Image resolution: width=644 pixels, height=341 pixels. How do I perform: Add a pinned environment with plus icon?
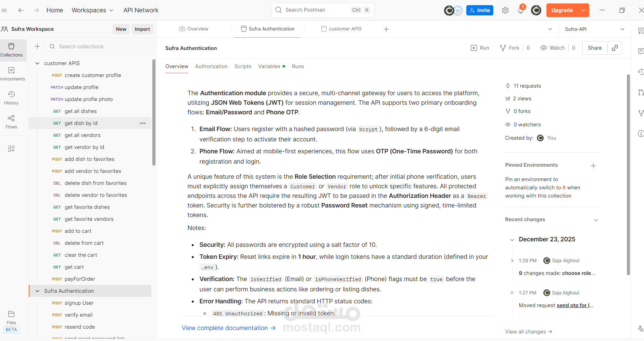(x=593, y=166)
